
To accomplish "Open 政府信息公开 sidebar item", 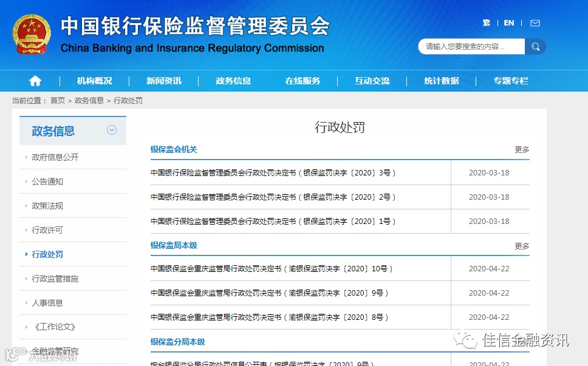I will tap(55, 157).
